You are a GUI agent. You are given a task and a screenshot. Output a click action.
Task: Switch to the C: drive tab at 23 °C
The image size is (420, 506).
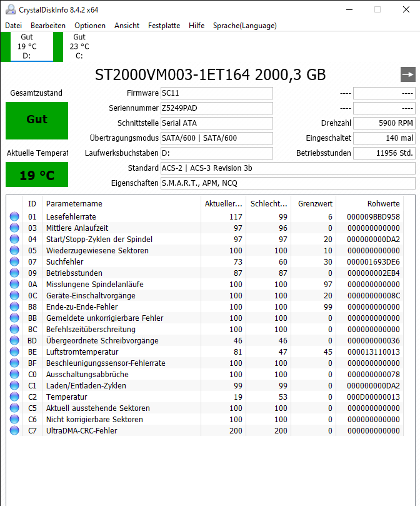[x=79, y=46]
